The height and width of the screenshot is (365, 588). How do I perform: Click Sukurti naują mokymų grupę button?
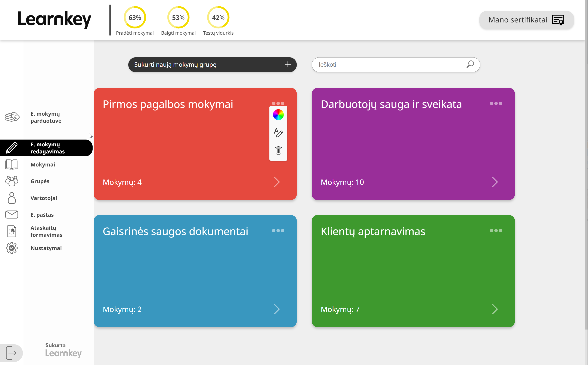tap(212, 65)
